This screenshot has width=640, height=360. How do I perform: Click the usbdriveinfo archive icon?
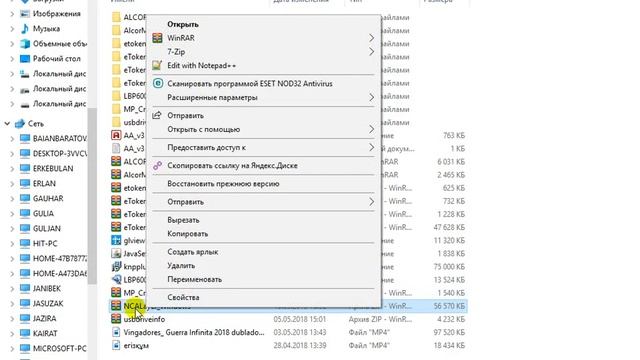coord(116,319)
